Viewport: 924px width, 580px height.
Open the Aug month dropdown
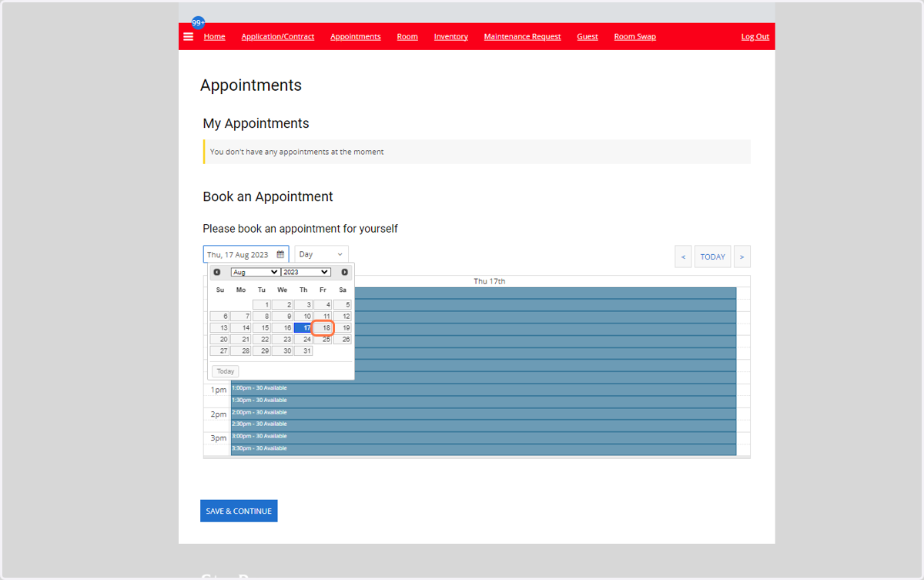(256, 272)
